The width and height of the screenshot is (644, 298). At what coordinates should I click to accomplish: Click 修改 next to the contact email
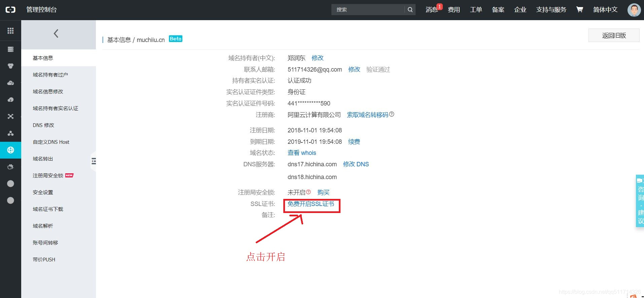pos(354,69)
